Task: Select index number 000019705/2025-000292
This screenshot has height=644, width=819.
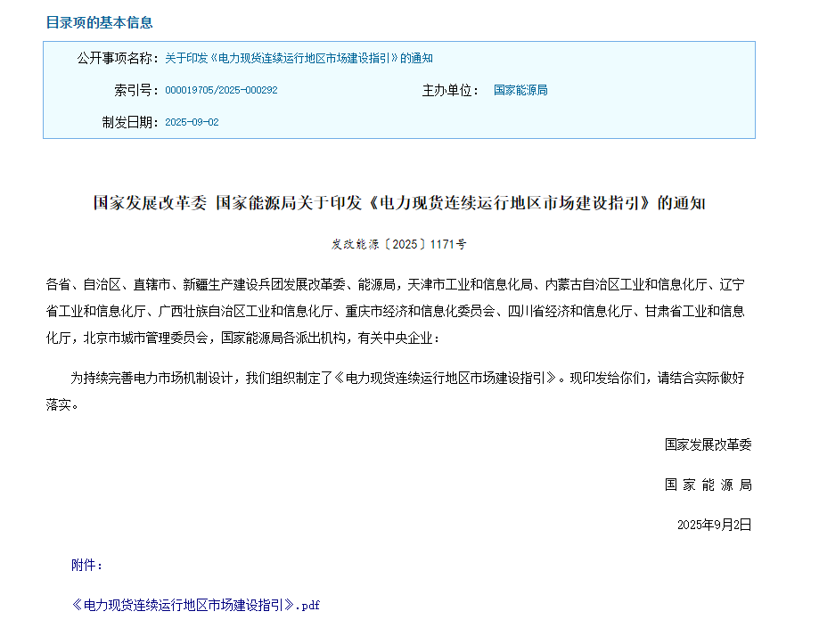Action: tap(221, 90)
